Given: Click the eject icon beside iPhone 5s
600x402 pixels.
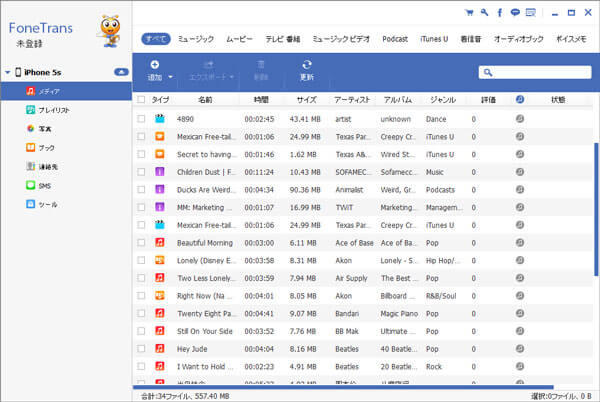Looking at the screenshot, I should click(121, 72).
